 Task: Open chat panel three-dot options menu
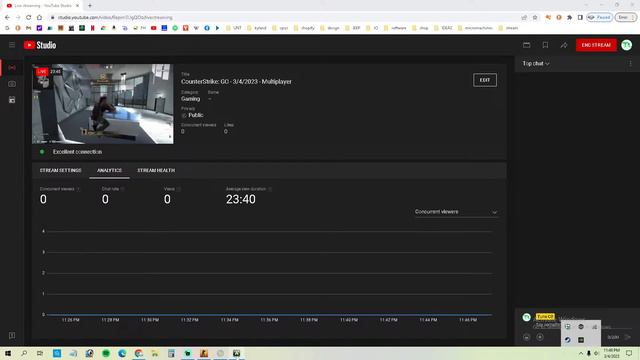click(x=630, y=64)
